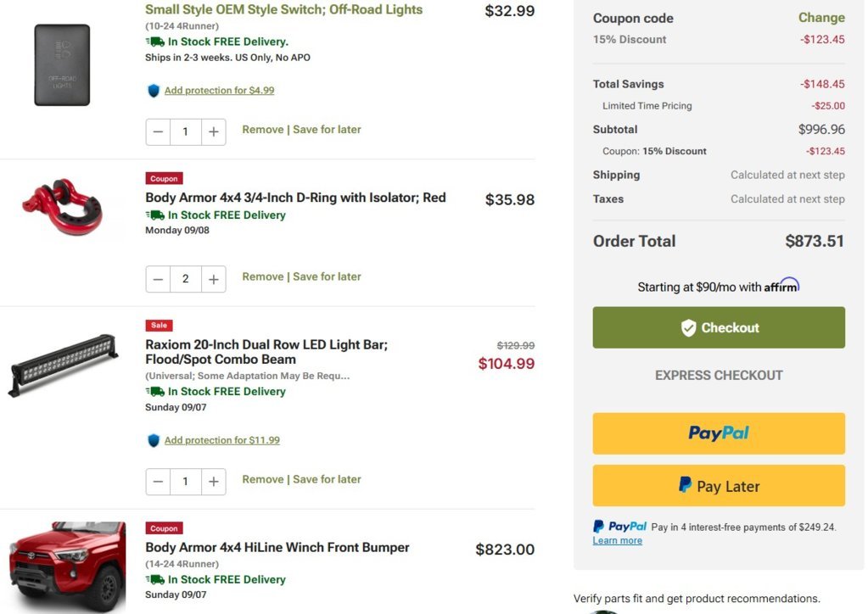Increase quantity of Body Armor D-Ring
868x614 pixels.
(x=214, y=279)
